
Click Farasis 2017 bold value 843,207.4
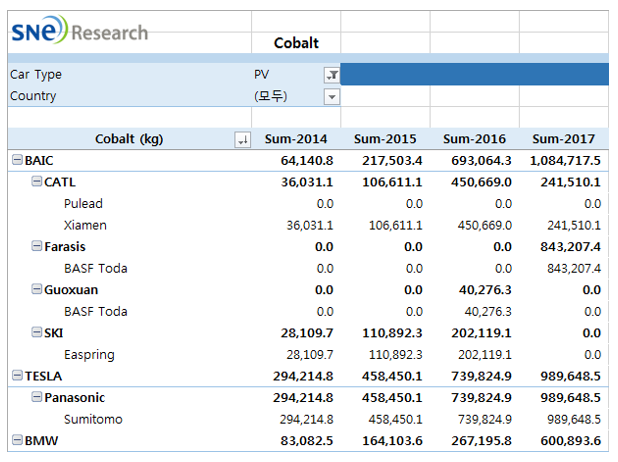click(x=570, y=247)
